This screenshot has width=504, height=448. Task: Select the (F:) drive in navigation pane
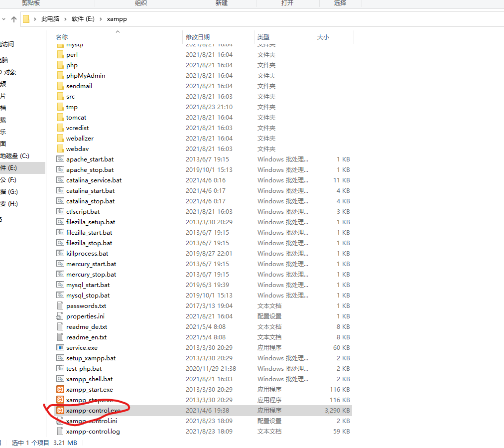(8, 180)
